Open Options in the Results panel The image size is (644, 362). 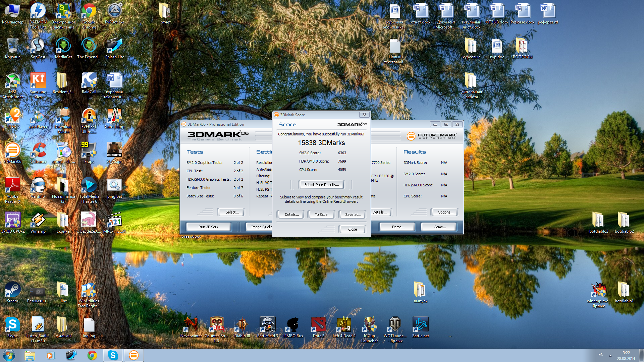[445, 212]
